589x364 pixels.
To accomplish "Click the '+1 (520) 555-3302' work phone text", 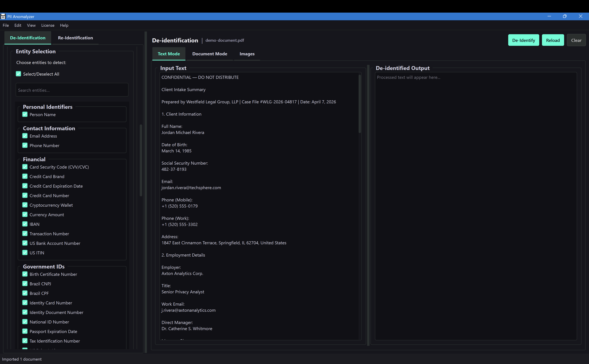I will point(179,224).
